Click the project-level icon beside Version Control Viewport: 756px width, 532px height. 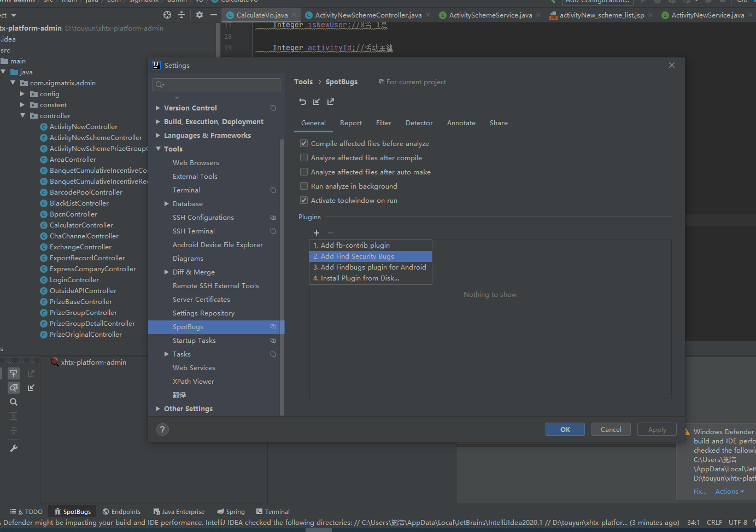click(x=273, y=108)
